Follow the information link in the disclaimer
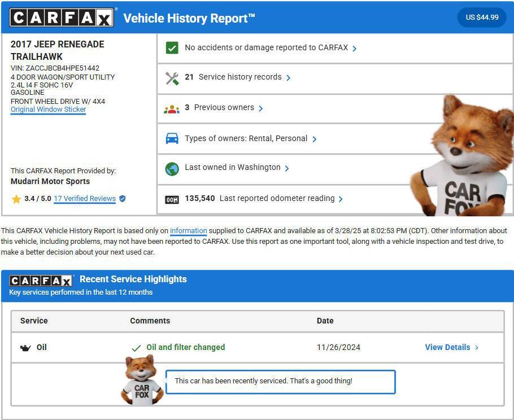 (x=189, y=231)
